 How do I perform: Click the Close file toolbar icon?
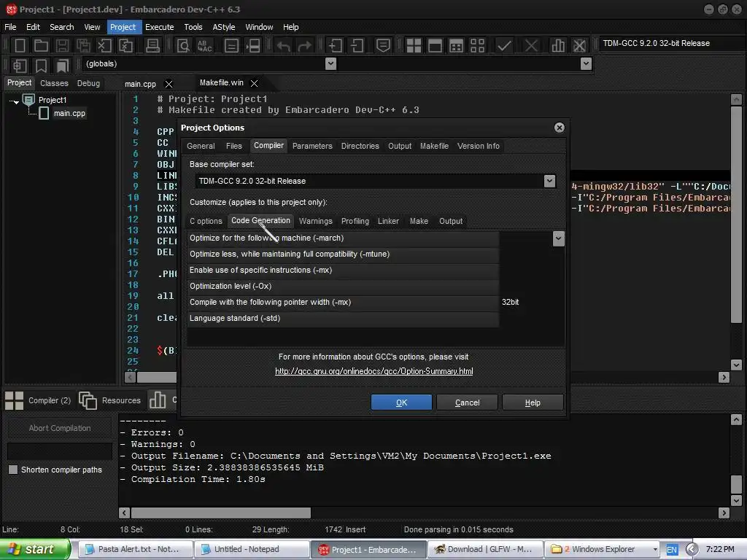(104, 46)
